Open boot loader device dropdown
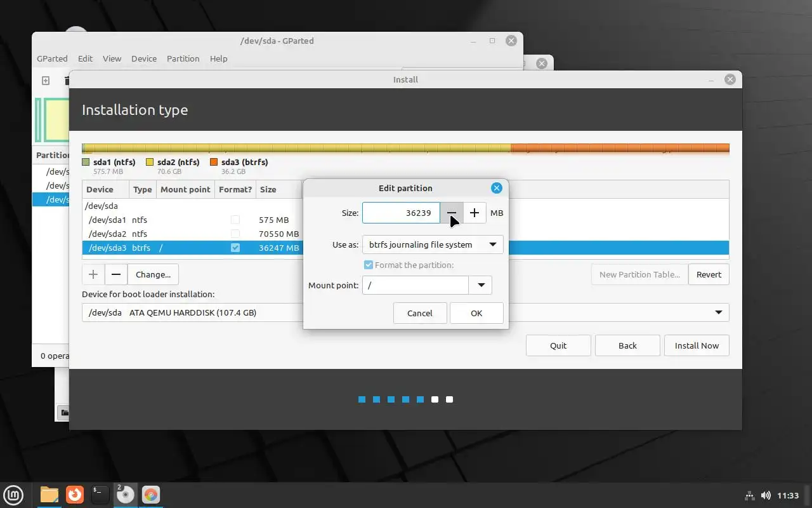 [405, 312]
